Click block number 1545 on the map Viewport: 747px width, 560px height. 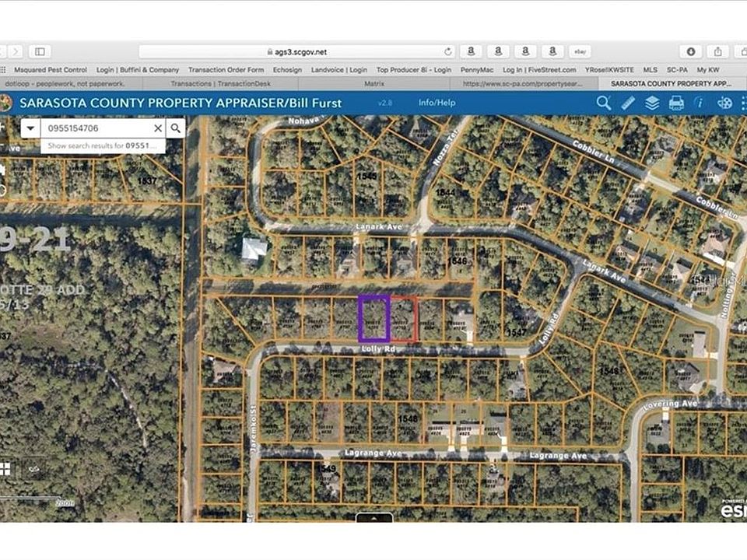click(x=366, y=177)
